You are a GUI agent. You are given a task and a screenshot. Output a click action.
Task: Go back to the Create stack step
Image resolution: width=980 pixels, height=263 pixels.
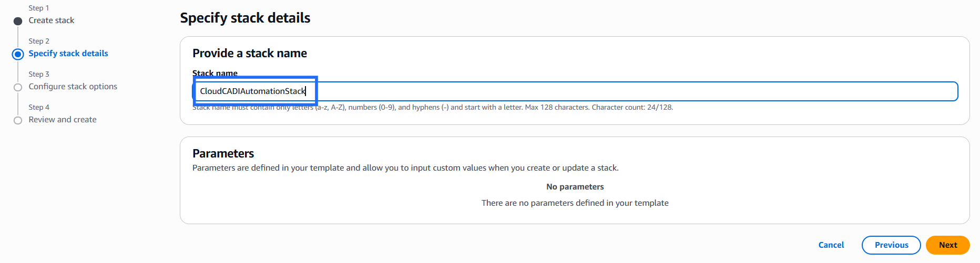click(51, 20)
